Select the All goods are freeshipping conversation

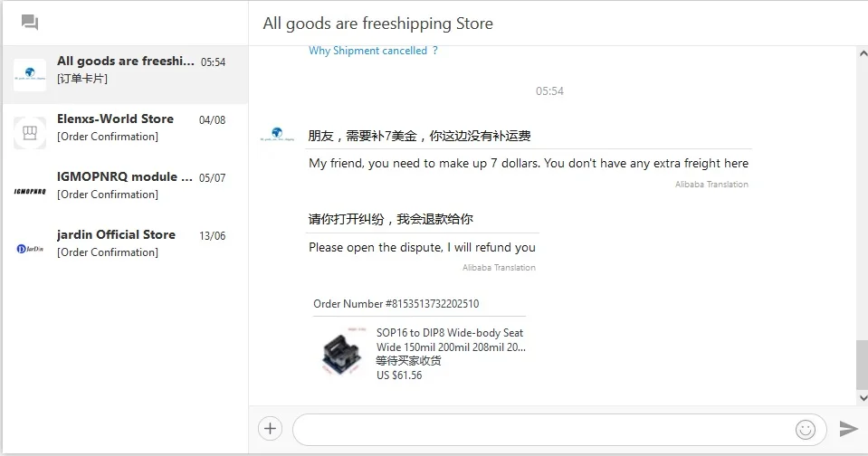pyautogui.click(x=125, y=75)
